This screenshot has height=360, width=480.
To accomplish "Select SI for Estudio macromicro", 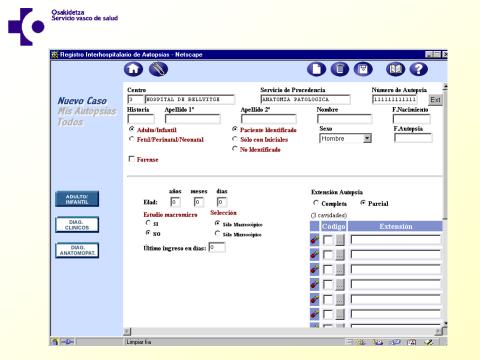I will pos(148,223).
